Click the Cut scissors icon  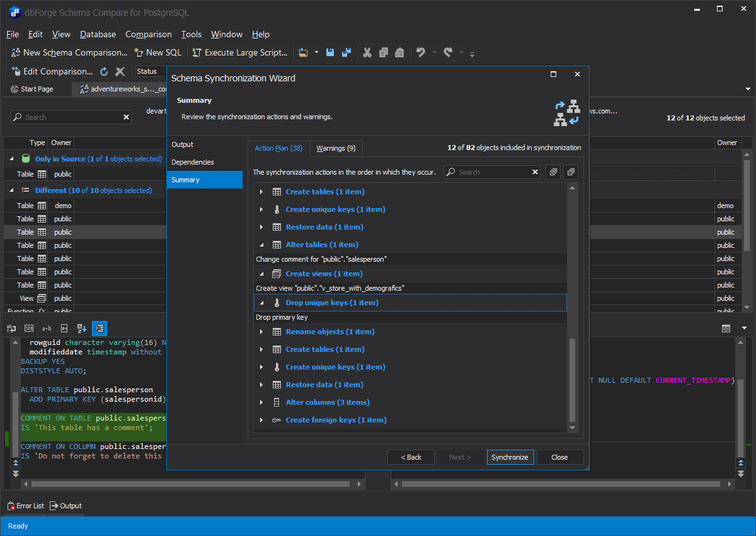pos(367,53)
